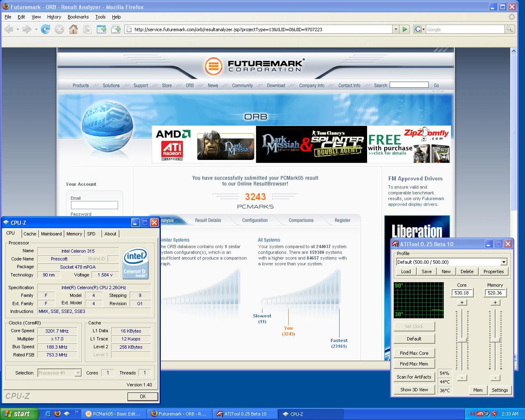The height and width of the screenshot is (420, 525).
Task: Open Firefox quick launch icon
Action: click(57, 414)
